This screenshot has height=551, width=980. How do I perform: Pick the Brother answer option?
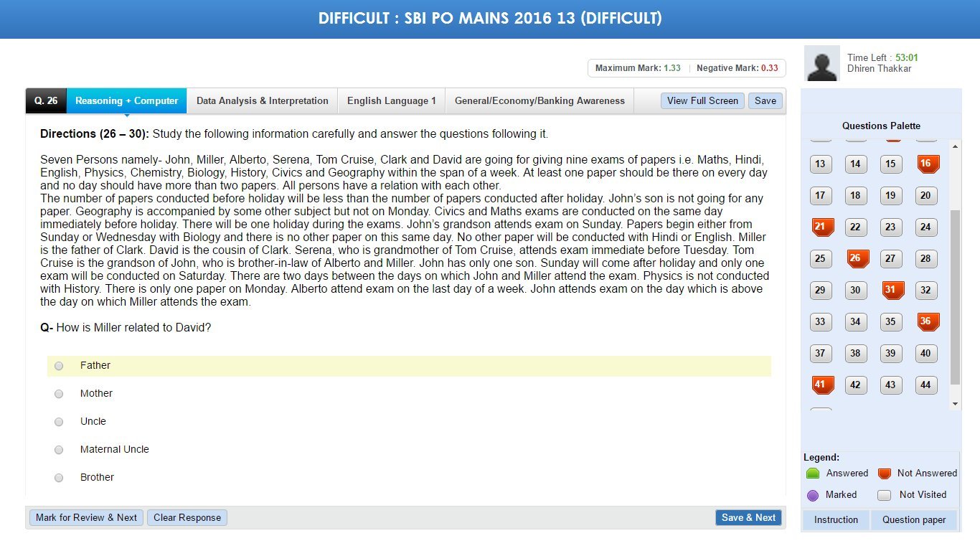(x=59, y=478)
